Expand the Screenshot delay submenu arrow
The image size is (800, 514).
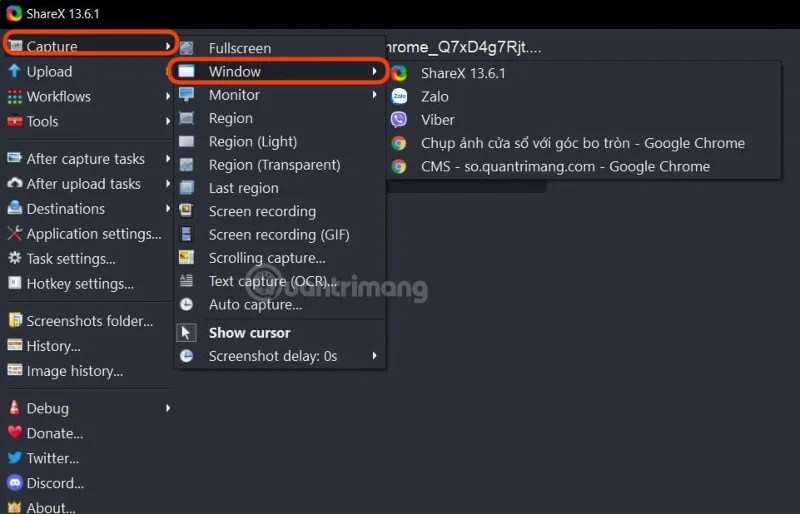[x=374, y=356]
